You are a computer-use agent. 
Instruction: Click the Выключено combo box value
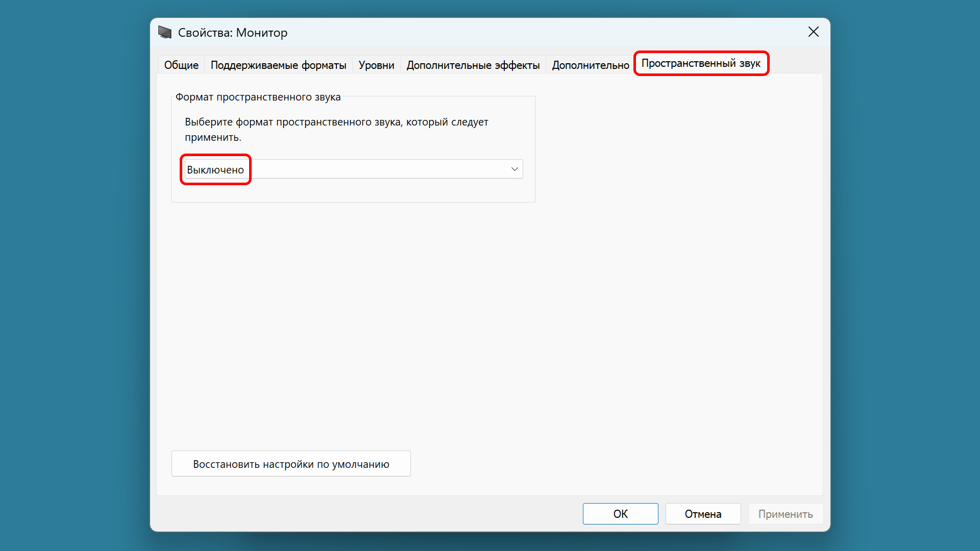(x=215, y=169)
